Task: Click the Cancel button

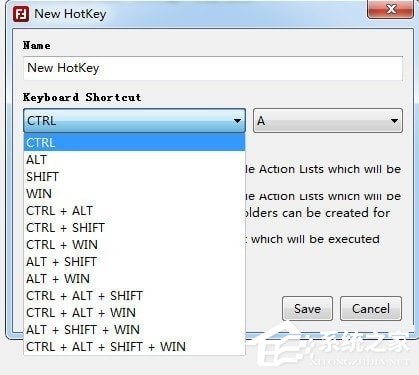Action: coord(371,309)
